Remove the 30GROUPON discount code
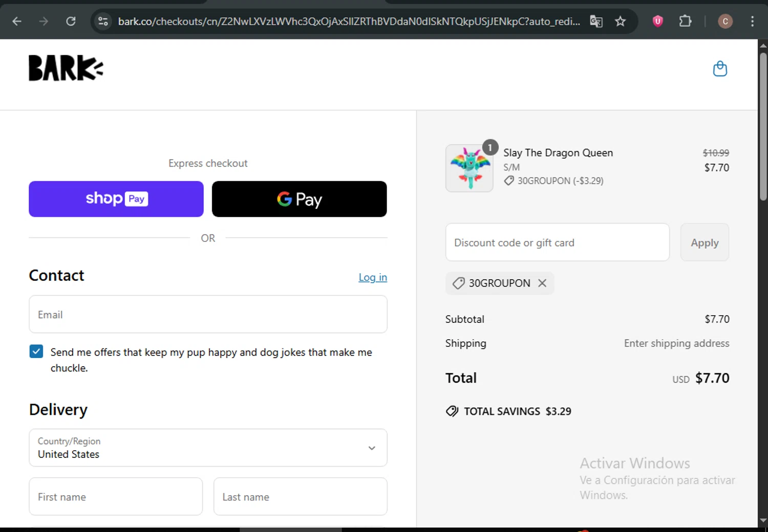Image resolution: width=768 pixels, height=532 pixels. 542,283
